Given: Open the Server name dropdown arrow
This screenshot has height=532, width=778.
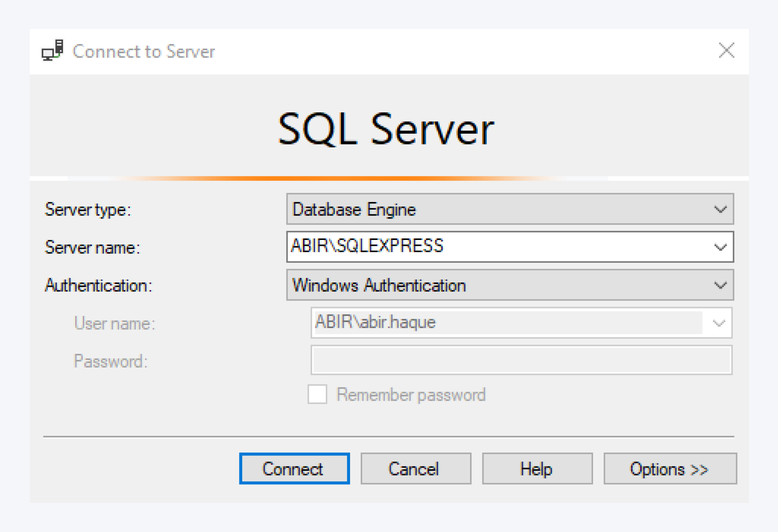Looking at the screenshot, I should pyautogui.click(x=720, y=247).
